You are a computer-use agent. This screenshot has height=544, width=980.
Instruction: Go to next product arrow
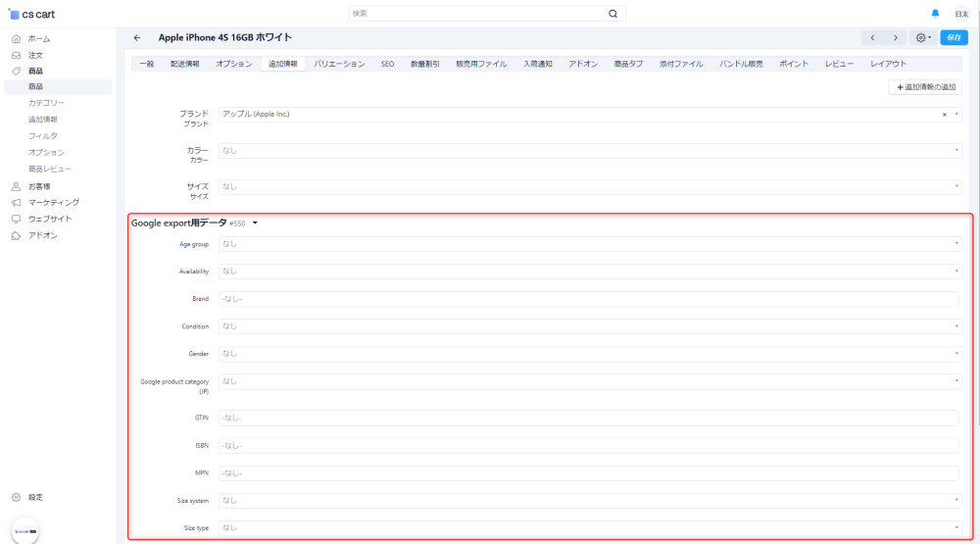895,37
